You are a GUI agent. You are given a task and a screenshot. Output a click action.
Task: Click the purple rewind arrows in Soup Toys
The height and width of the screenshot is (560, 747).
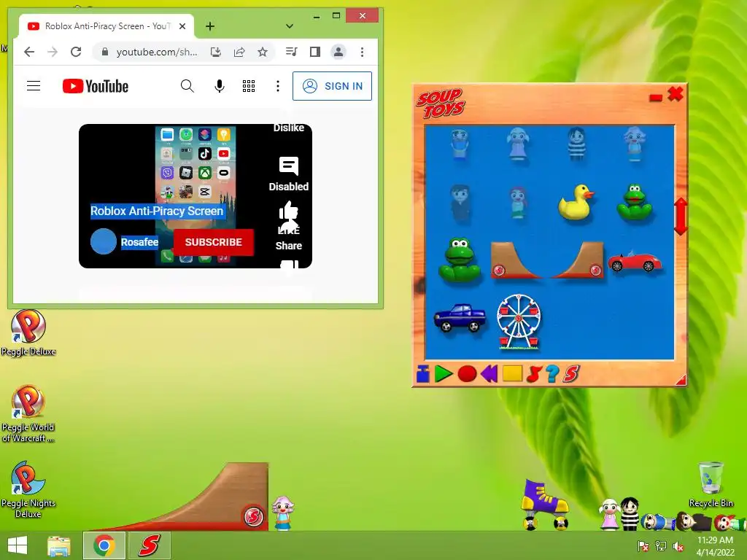[x=489, y=374]
